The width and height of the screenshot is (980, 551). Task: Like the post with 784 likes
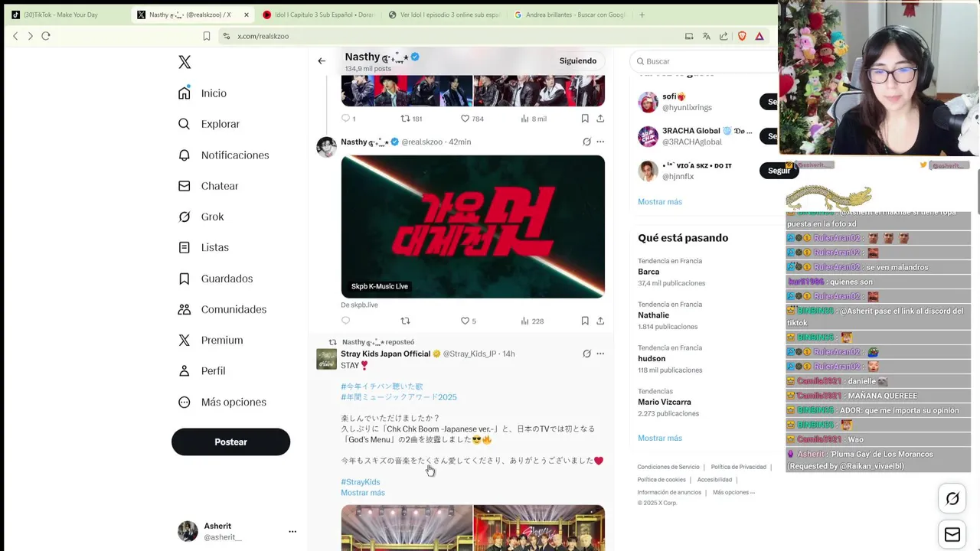tap(465, 118)
